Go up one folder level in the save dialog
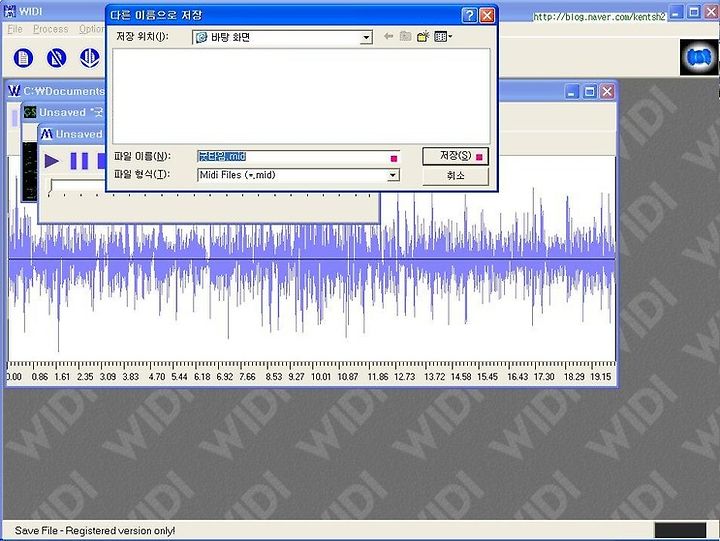720x541 pixels. click(405, 36)
